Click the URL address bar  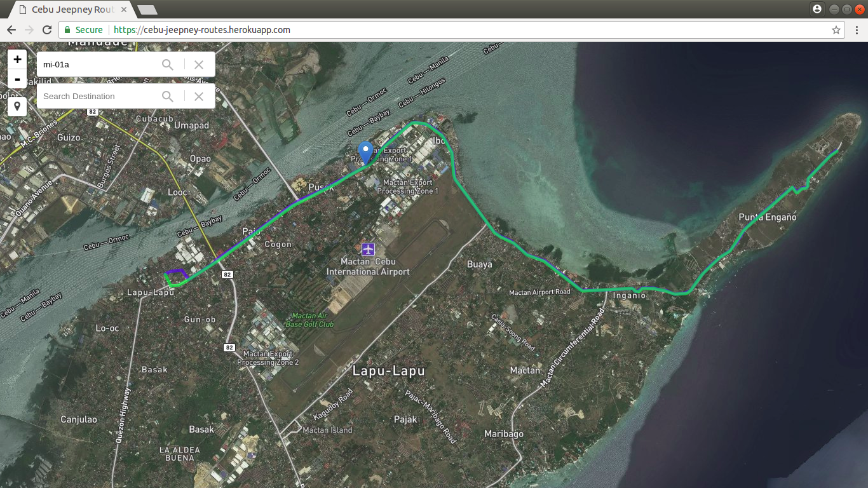(451, 30)
